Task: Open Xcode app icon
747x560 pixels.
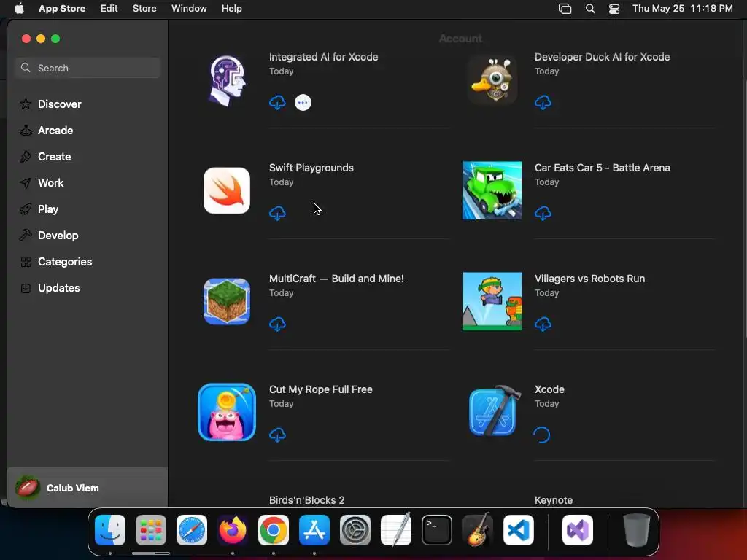Action: click(x=494, y=411)
